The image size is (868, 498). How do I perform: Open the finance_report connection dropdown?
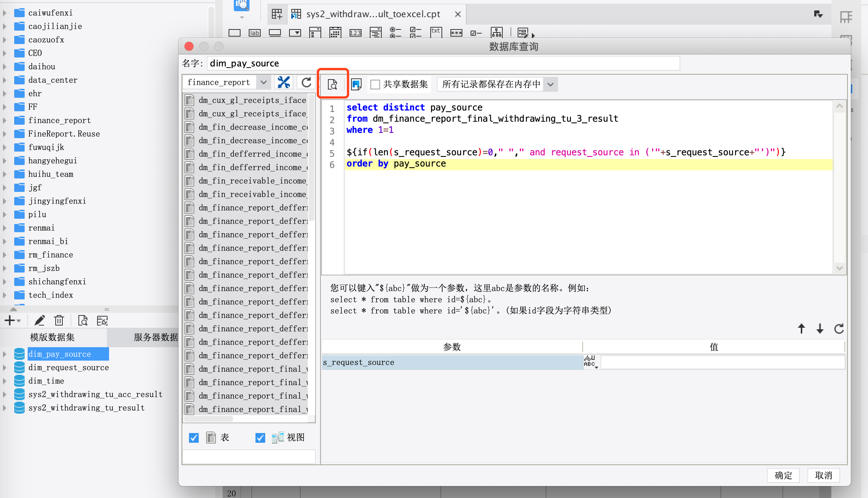[x=264, y=83]
